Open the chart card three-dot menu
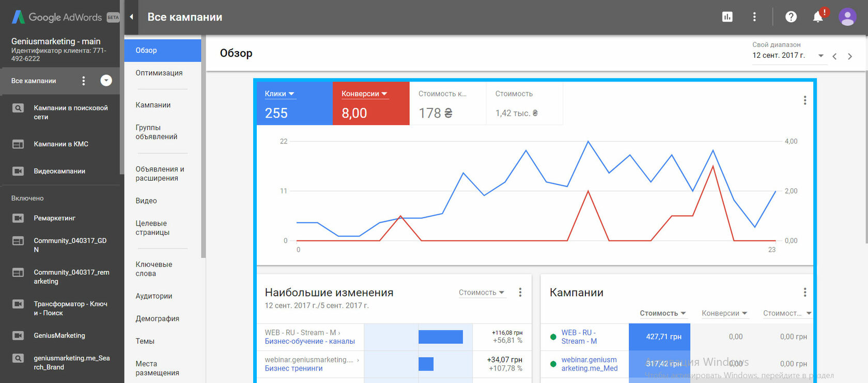Screen dimensions: 868x383 click(x=805, y=100)
